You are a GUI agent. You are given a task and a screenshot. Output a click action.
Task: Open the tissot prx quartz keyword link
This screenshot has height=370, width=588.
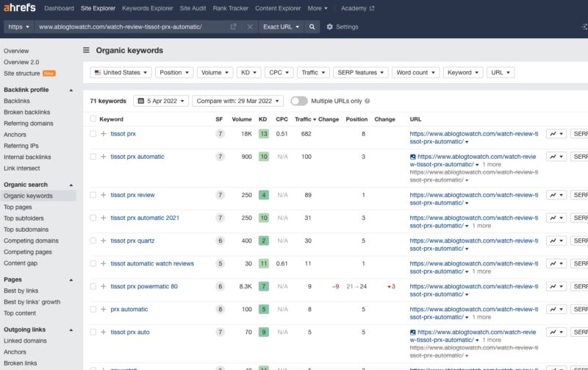pyautogui.click(x=132, y=241)
